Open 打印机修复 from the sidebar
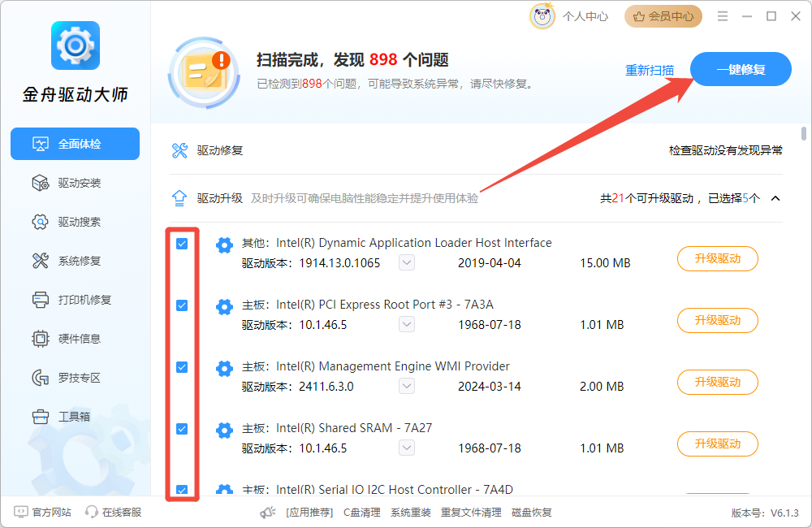This screenshot has width=812, height=528. tap(84, 300)
